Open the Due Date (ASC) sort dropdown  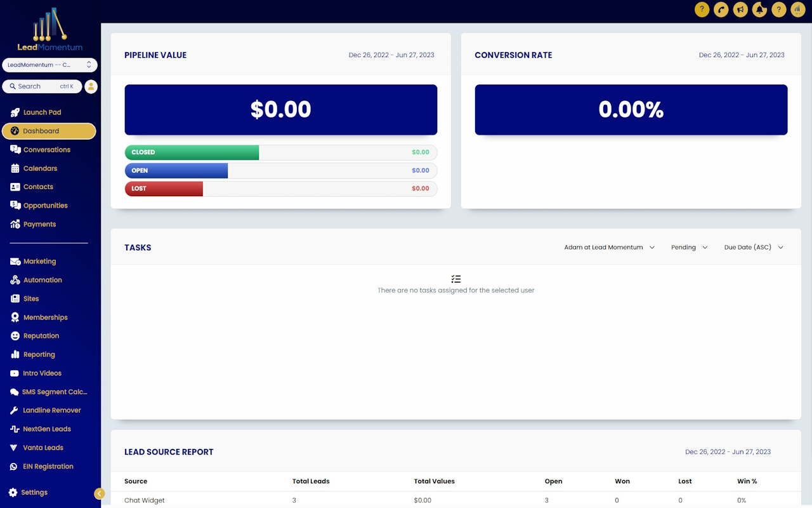click(754, 248)
